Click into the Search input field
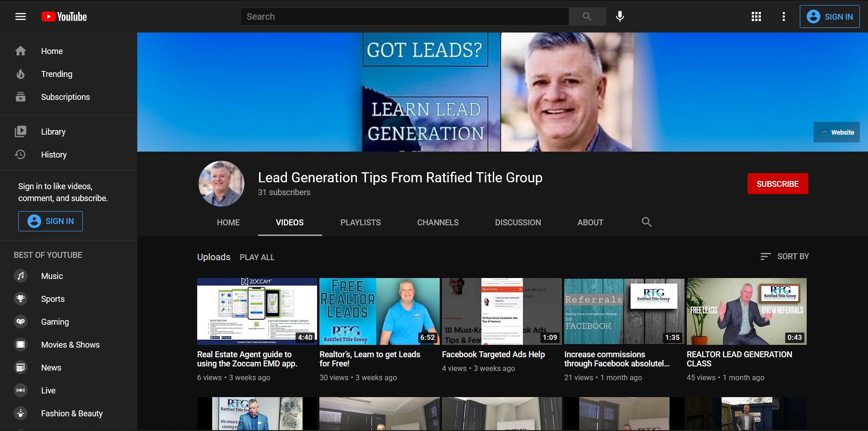 (x=404, y=16)
